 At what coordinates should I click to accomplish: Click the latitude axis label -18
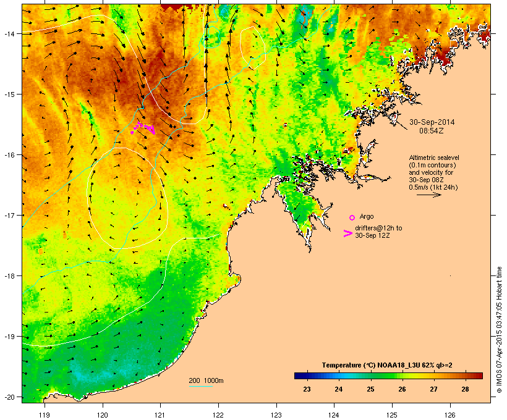point(9,276)
